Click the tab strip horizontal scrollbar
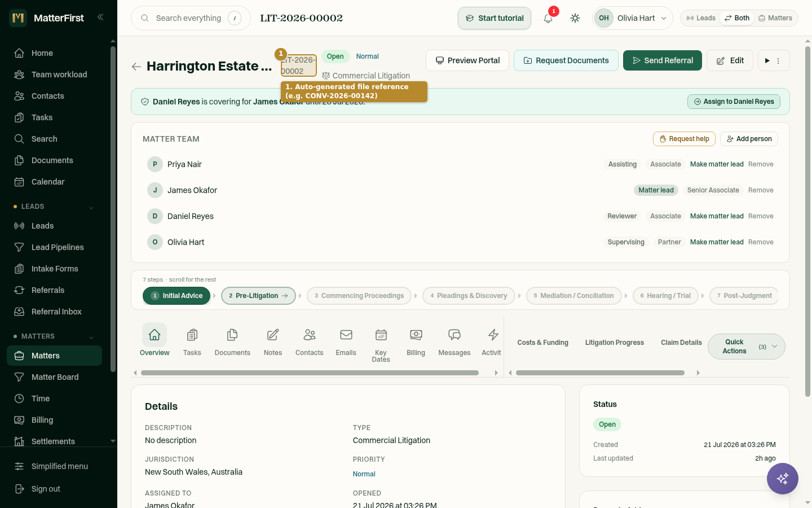Screen dimensions: 812x508 tap(310, 373)
